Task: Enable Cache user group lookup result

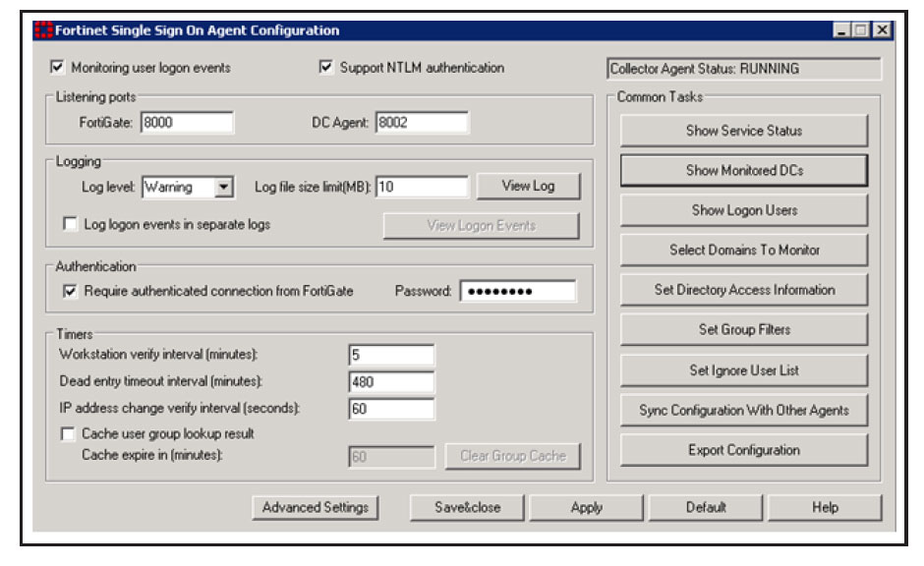Action: coord(68,434)
